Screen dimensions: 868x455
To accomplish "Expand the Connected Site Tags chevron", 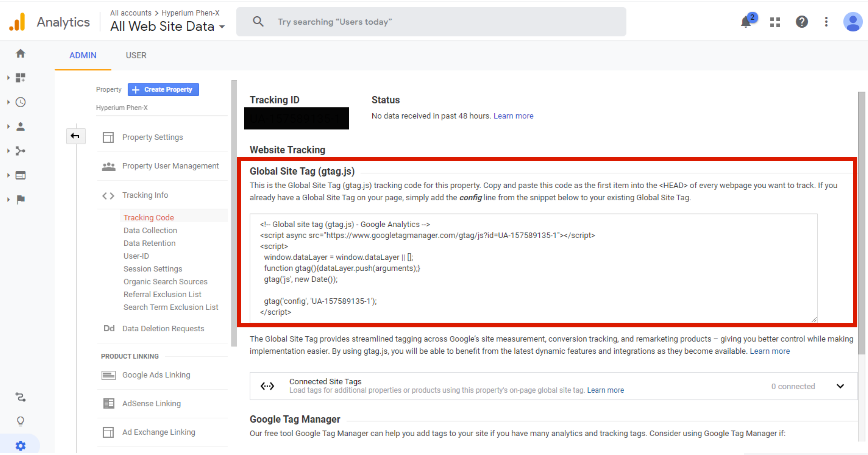I will point(840,386).
